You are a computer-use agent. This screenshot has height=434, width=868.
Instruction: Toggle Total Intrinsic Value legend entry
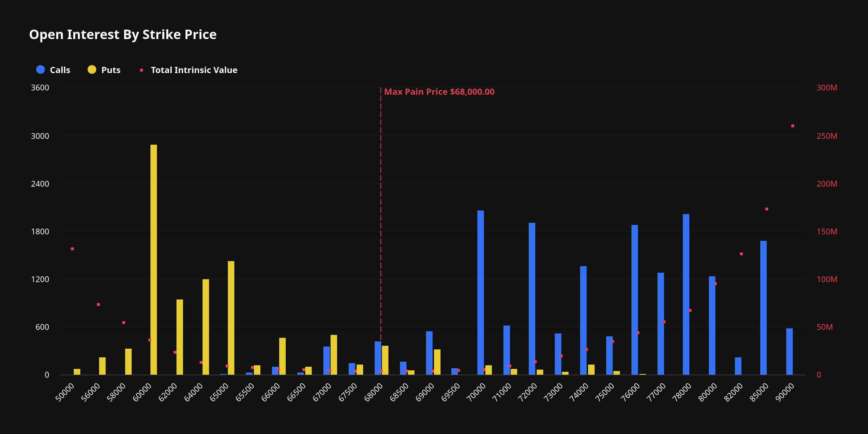(x=194, y=70)
